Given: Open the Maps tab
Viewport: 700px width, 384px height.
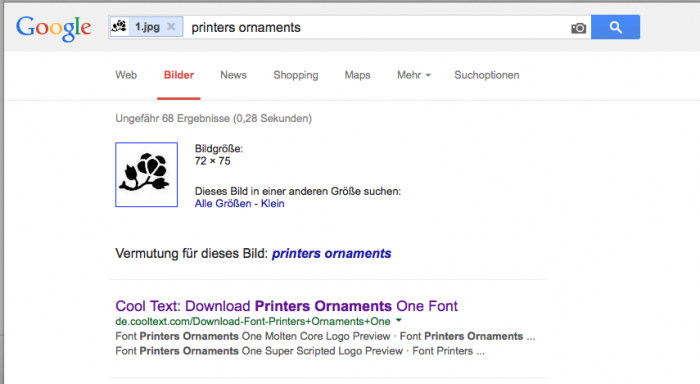Looking at the screenshot, I should [357, 75].
